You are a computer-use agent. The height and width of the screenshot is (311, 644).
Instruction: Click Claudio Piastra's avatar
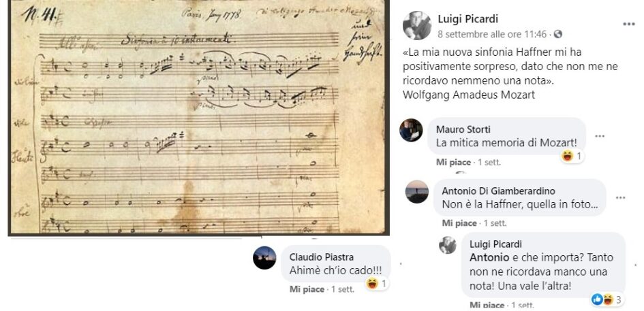point(264,258)
